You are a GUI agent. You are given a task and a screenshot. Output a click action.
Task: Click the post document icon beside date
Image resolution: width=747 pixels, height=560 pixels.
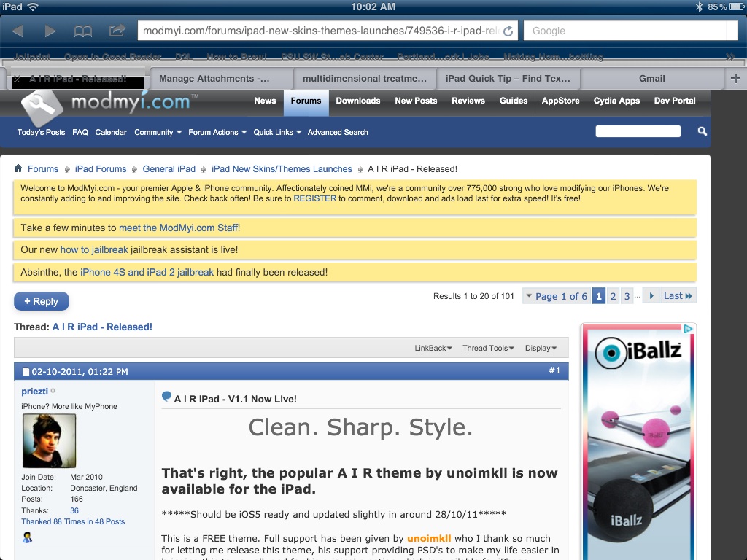point(26,371)
